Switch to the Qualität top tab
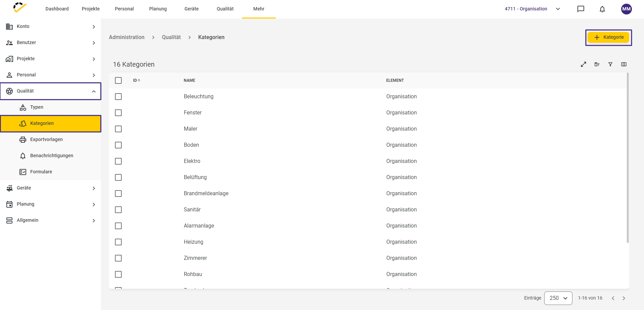Screen dimensions: 644x310 coord(225,9)
